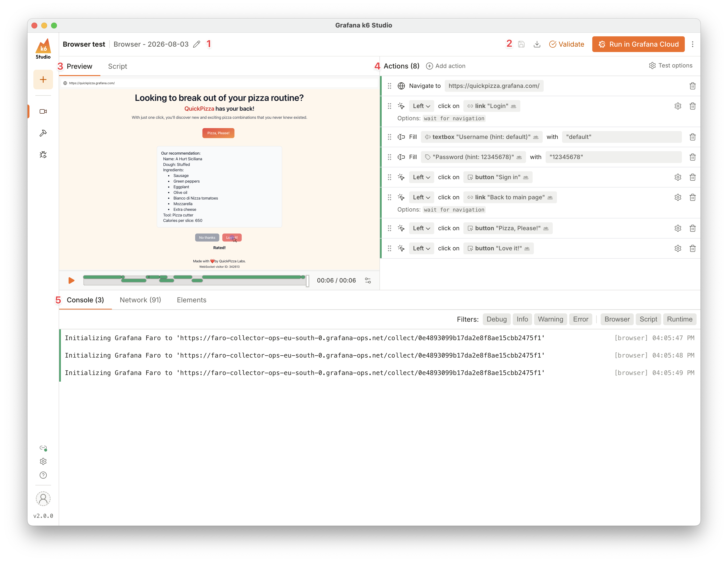Image resolution: width=728 pixels, height=562 pixels.
Task: Switch to the Script tab
Action: click(x=117, y=66)
